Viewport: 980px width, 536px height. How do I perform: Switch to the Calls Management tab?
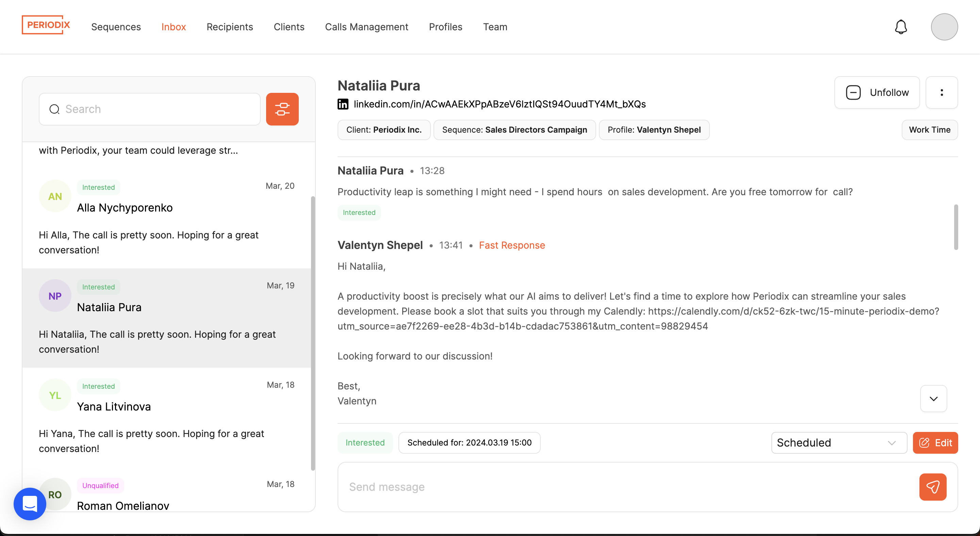pos(366,27)
